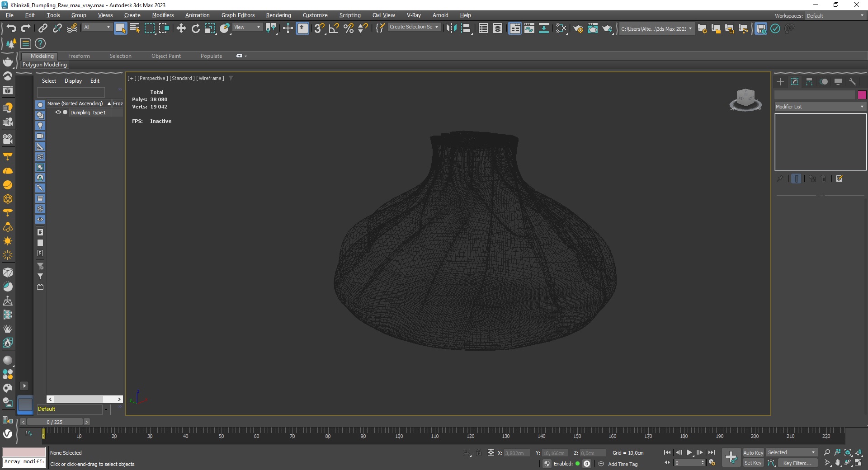Click the Zoom Extents All icon

tap(859, 452)
